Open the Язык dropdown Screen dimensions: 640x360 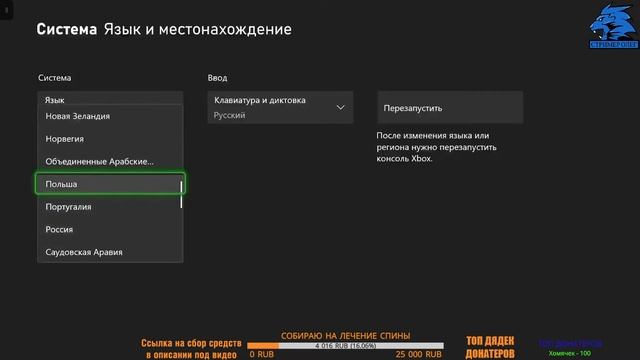coord(110,99)
